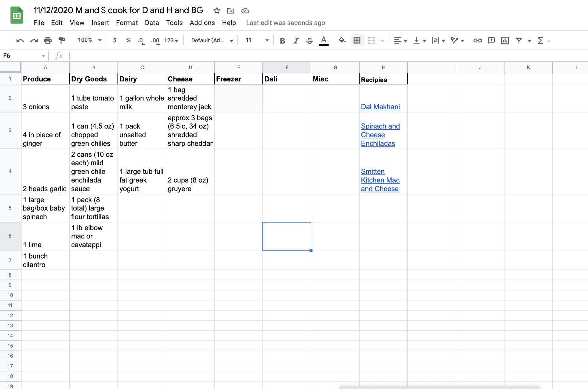
Task: Open Spinach and Cheese Enchiladas link
Action: (380, 135)
